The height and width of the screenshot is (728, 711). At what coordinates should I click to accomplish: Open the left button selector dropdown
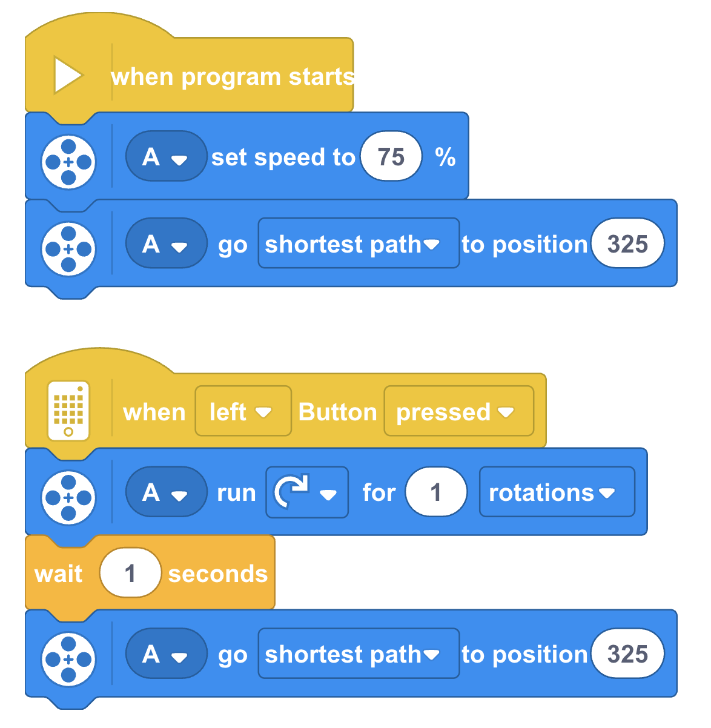click(243, 411)
